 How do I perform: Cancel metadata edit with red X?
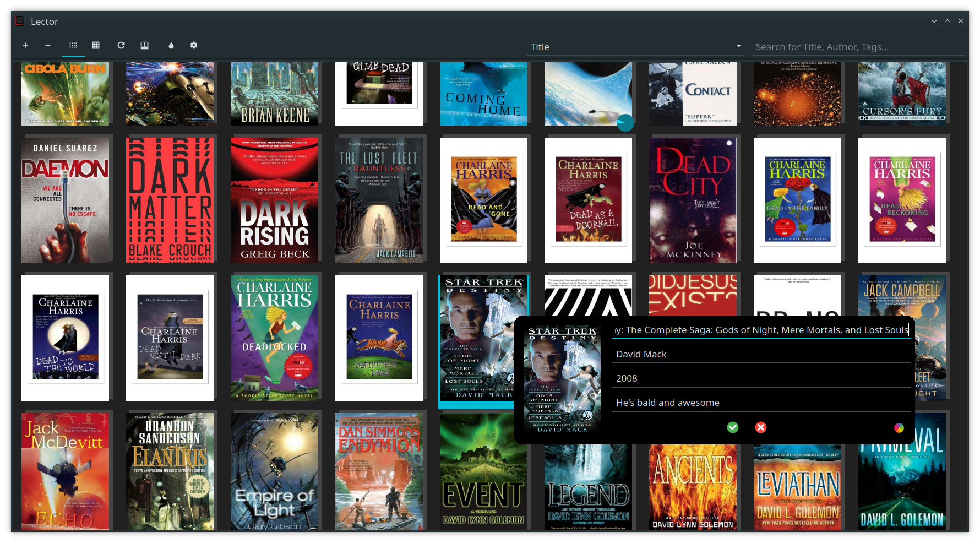click(761, 427)
